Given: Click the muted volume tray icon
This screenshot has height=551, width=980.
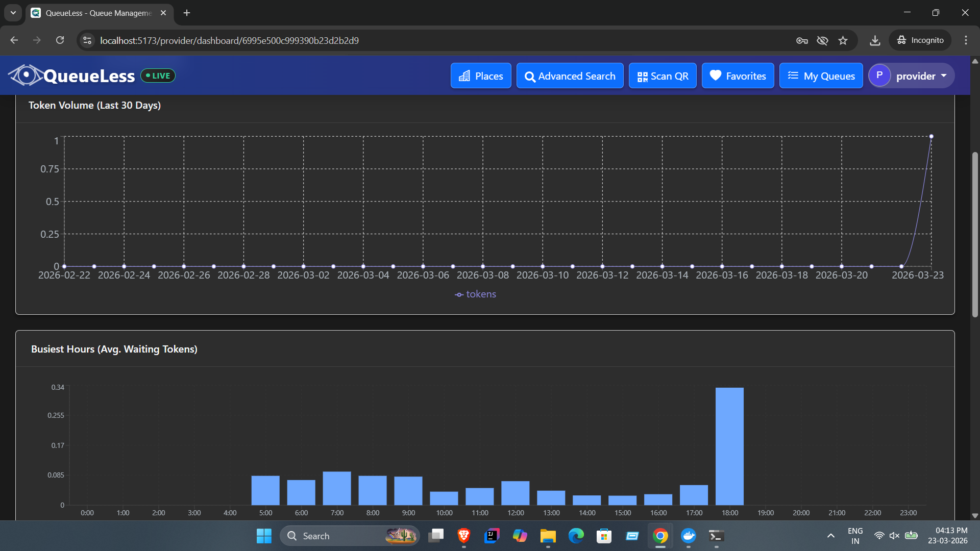Looking at the screenshot, I should pos(894,536).
